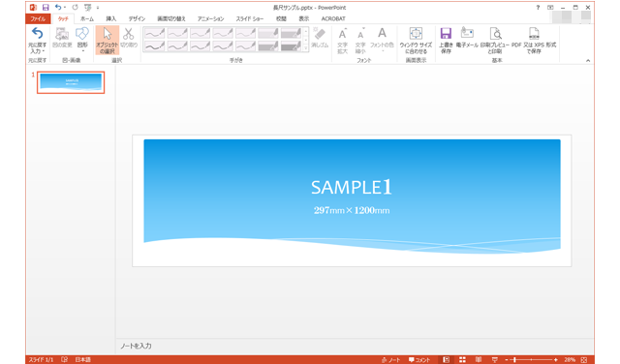Toggle the オブジェクトの選択 tool
Viewport: 620px width, 364px height.
point(108,40)
